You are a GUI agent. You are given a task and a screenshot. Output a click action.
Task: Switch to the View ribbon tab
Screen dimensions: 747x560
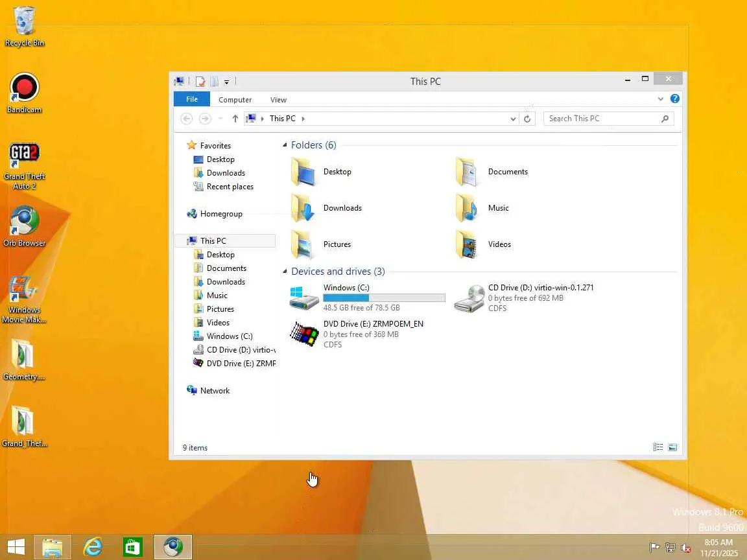[279, 100]
